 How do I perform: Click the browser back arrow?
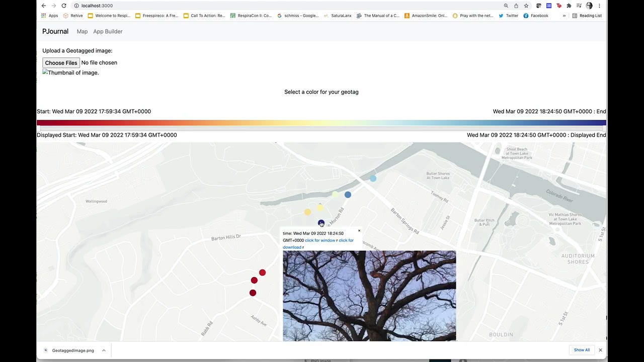[x=44, y=6]
